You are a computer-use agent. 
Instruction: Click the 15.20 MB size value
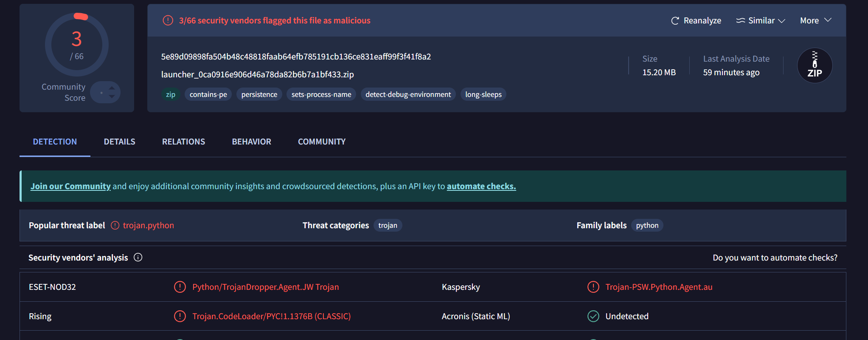click(x=659, y=72)
